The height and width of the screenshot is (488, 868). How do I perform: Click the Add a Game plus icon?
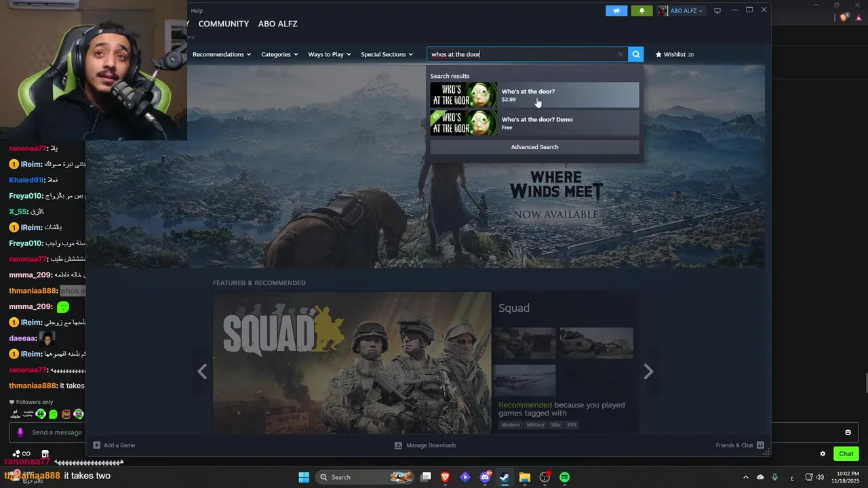pyautogui.click(x=97, y=445)
